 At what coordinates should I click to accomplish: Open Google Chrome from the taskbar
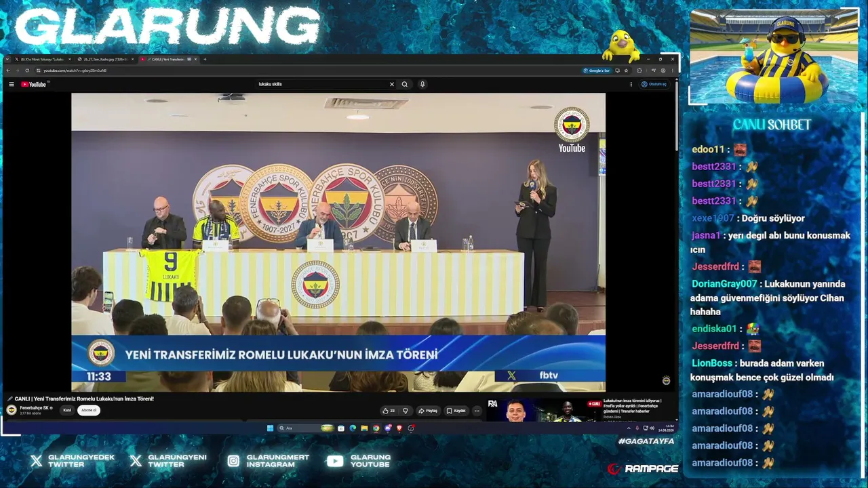[x=376, y=428]
